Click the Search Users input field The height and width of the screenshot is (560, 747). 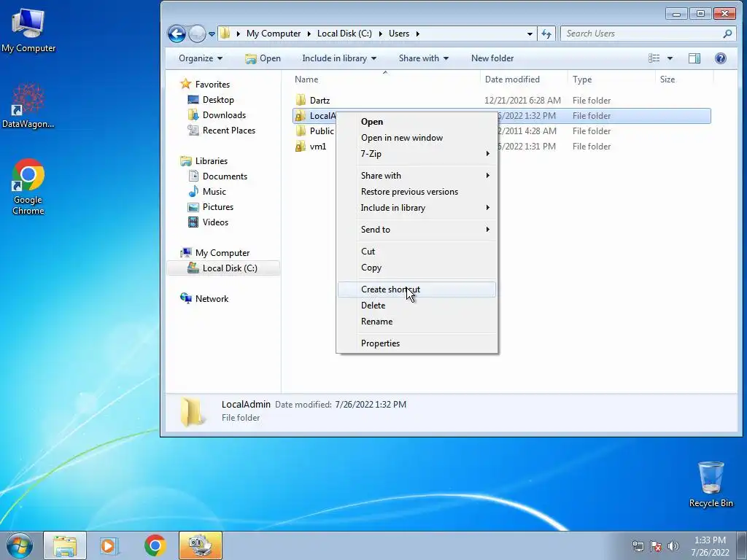click(x=643, y=34)
